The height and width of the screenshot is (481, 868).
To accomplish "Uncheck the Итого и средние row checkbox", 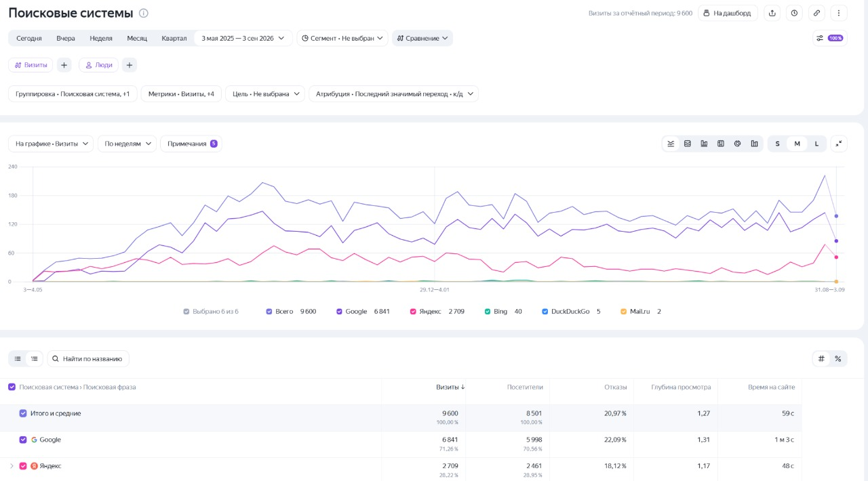I will (x=23, y=413).
